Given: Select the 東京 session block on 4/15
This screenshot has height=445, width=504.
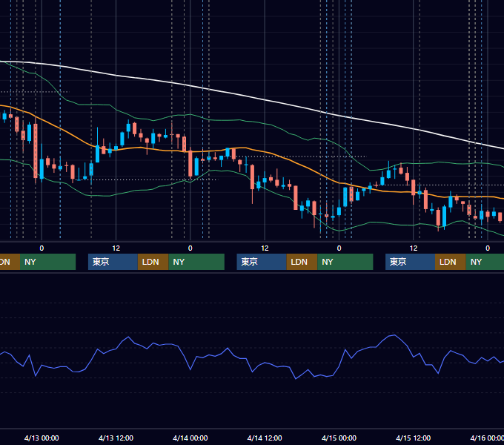Looking at the screenshot, I should pos(410,262).
